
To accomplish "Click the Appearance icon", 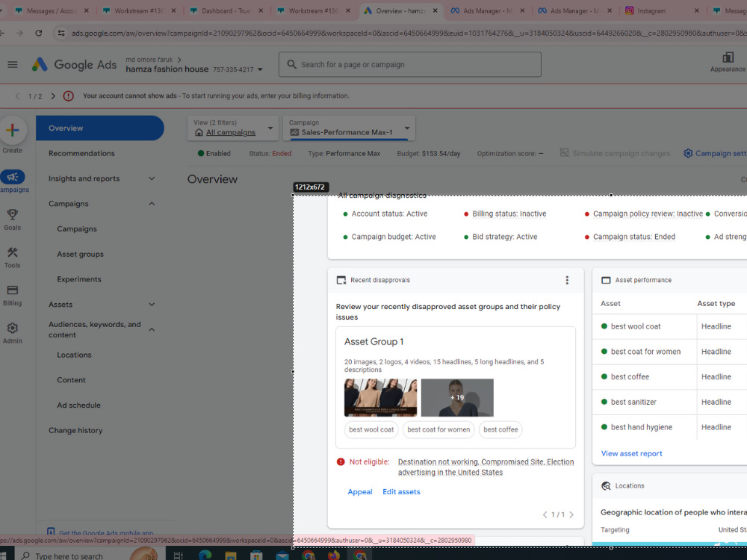I will [728, 57].
